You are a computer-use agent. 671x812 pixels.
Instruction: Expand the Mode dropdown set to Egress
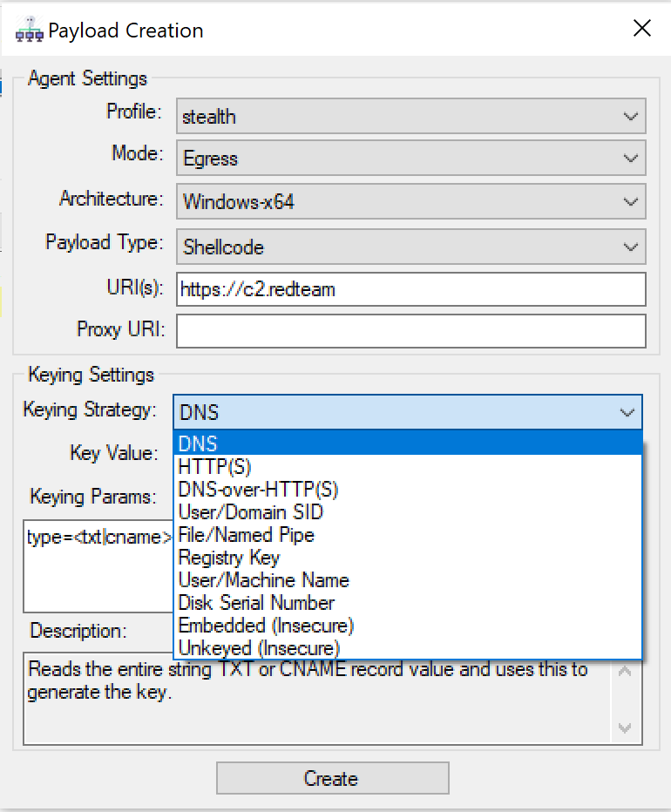[410, 159]
